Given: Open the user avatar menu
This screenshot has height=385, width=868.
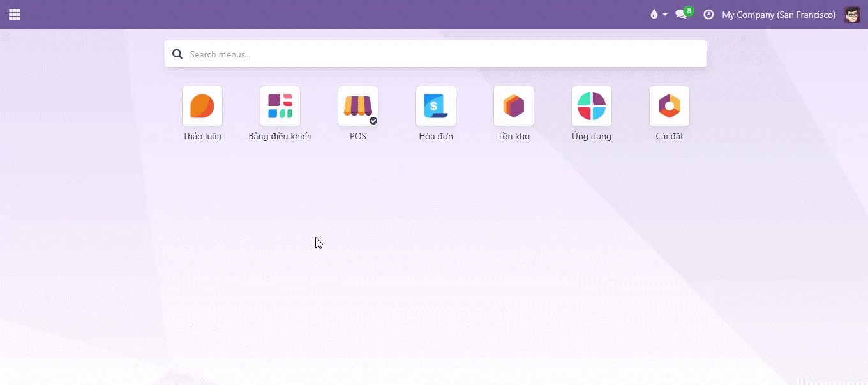Looking at the screenshot, I should (851, 15).
